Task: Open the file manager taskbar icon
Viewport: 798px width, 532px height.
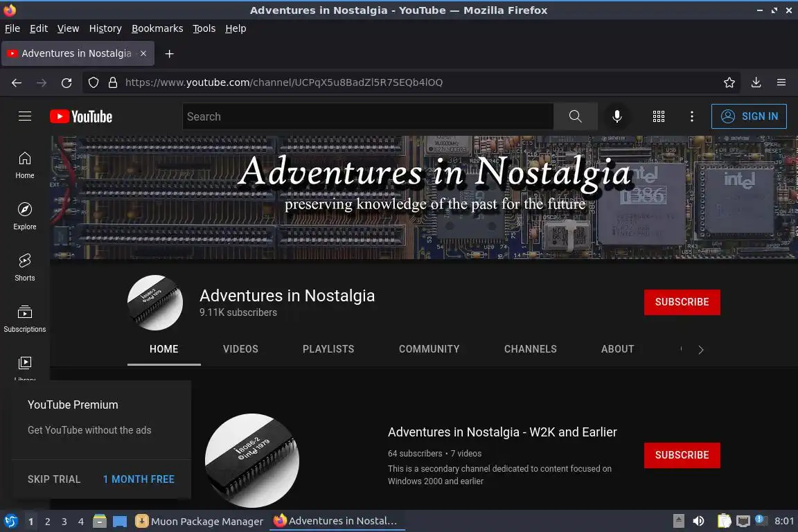Action: (x=100, y=522)
